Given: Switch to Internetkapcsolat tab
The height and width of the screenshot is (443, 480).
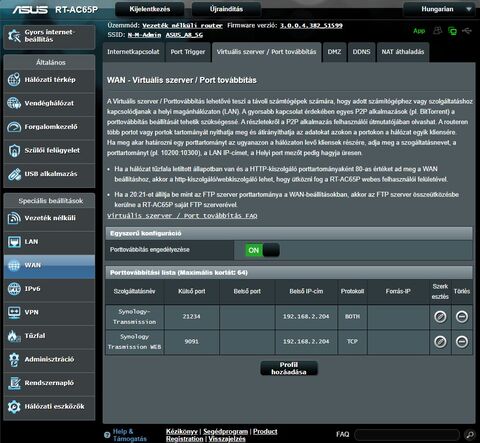Looking at the screenshot, I should [133, 52].
